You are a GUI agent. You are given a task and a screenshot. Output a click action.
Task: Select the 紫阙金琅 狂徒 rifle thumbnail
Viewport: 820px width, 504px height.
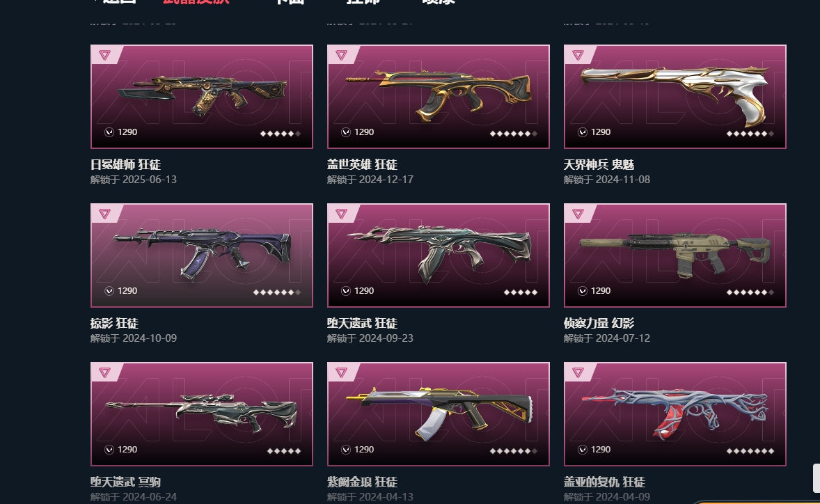[439, 414]
